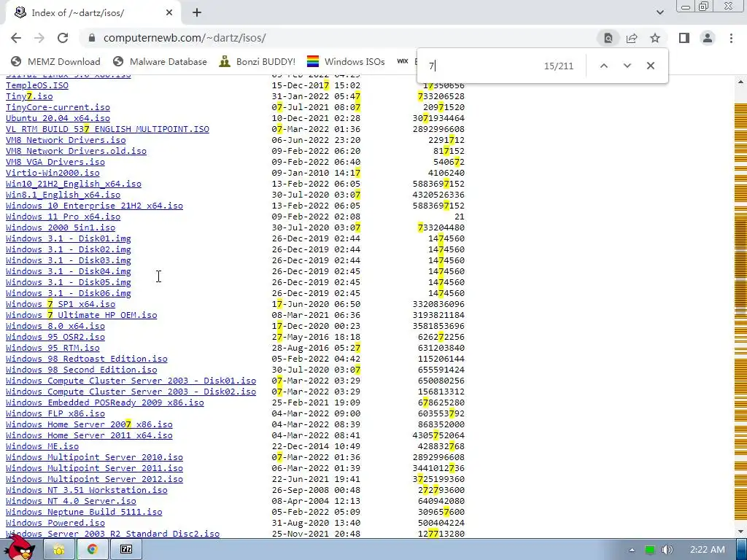Open Bonzi BUDDY! bookmark
The image size is (747, 560).
pyautogui.click(x=258, y=61)
